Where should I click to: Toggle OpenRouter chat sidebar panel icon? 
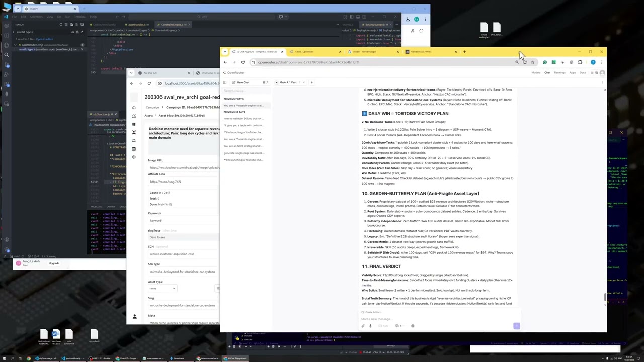[225, 82]
